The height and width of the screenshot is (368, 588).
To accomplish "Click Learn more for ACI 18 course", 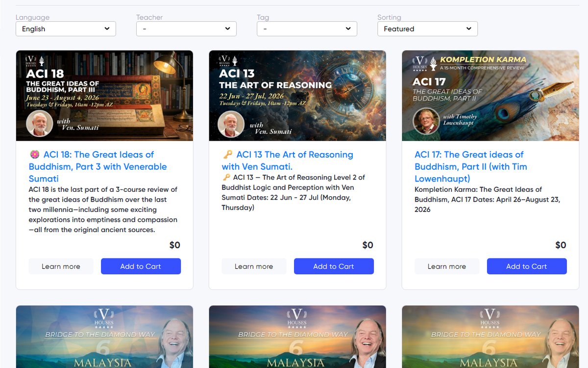I will pyautogui.click(x=61, y=266).
